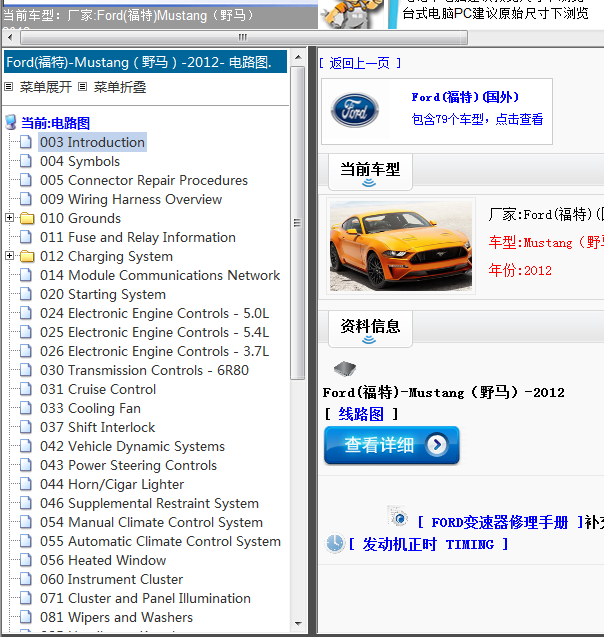The width and height of the screenshot is (604, 637).
Task: Open 包含79个车型,点击查看 link
Action: (x=477, y=119)
